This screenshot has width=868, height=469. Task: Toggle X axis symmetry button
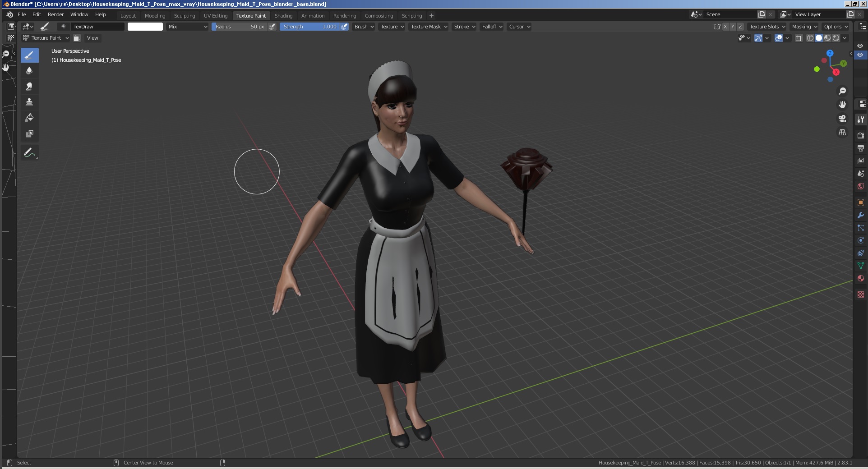click(725, 27)
